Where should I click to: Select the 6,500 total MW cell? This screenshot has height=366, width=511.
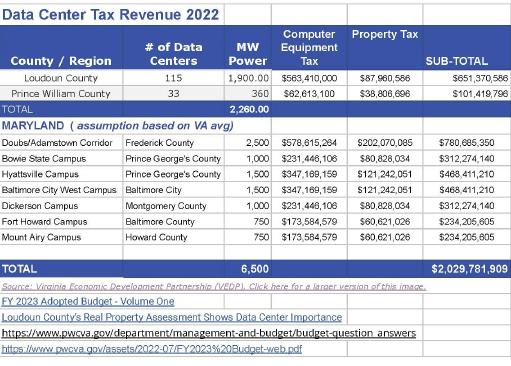click(x=248, y=269)
